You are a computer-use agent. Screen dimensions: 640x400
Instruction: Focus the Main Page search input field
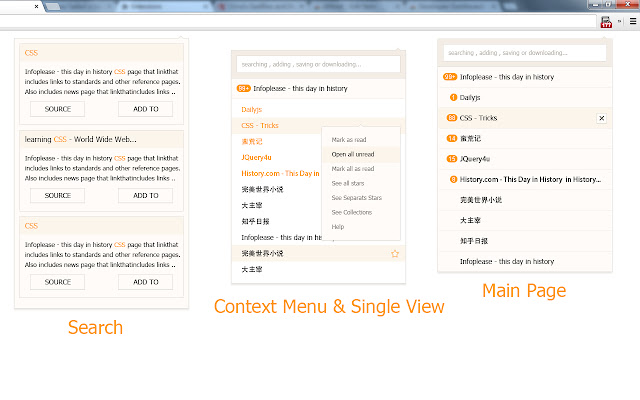(525, 52)
